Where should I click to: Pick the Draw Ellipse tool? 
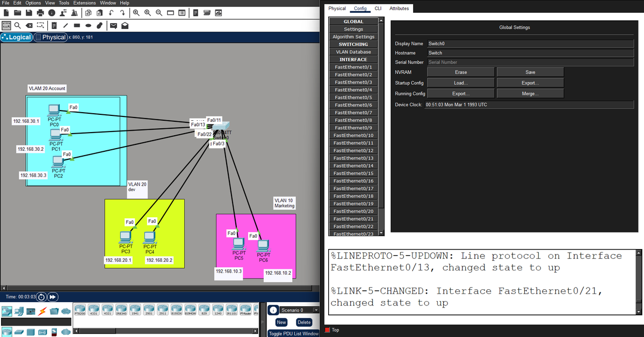88,25
